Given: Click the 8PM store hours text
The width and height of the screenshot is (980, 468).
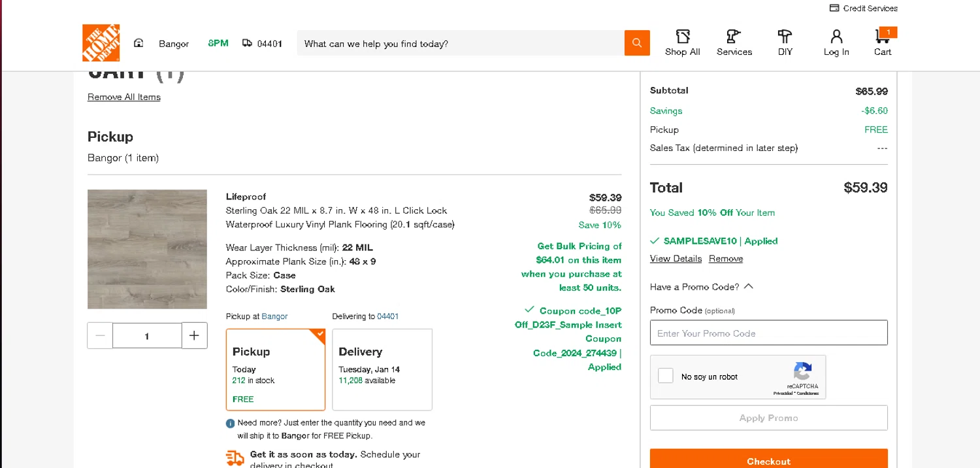Looking at the screenshot, I should 218,43.
